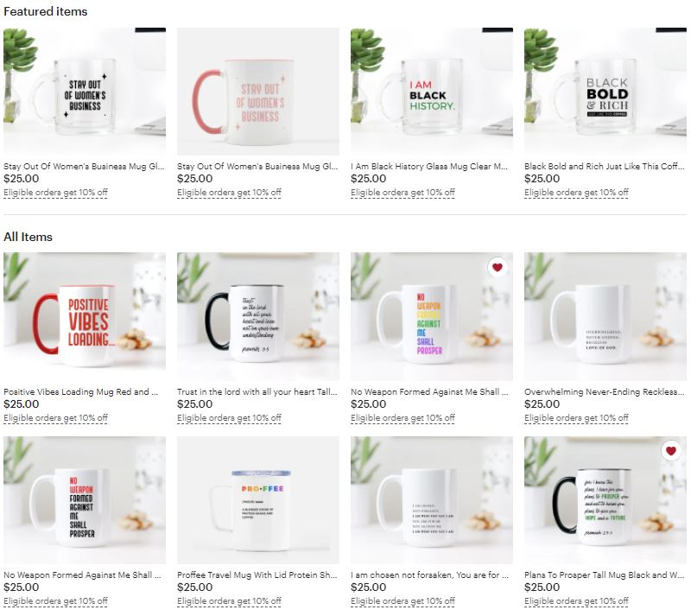Open the pink Stay Out Of Women's Business mug photo
The image size is (691, 616).
(258, 92)
